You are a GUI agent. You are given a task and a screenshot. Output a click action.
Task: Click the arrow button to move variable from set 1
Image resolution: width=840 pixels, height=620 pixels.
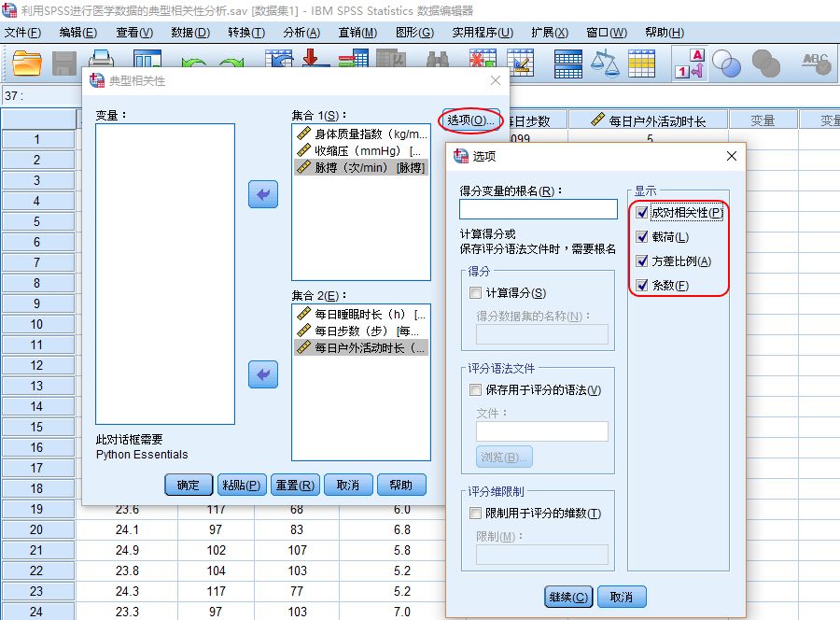263,194
